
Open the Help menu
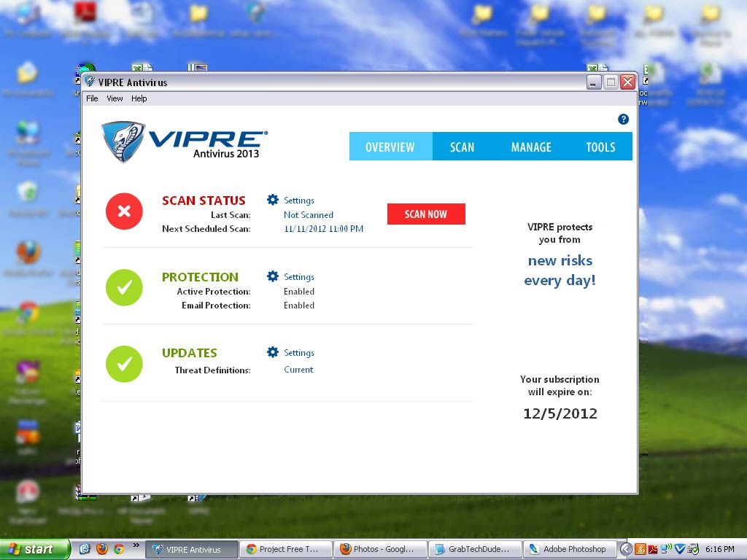coord(139,98)
